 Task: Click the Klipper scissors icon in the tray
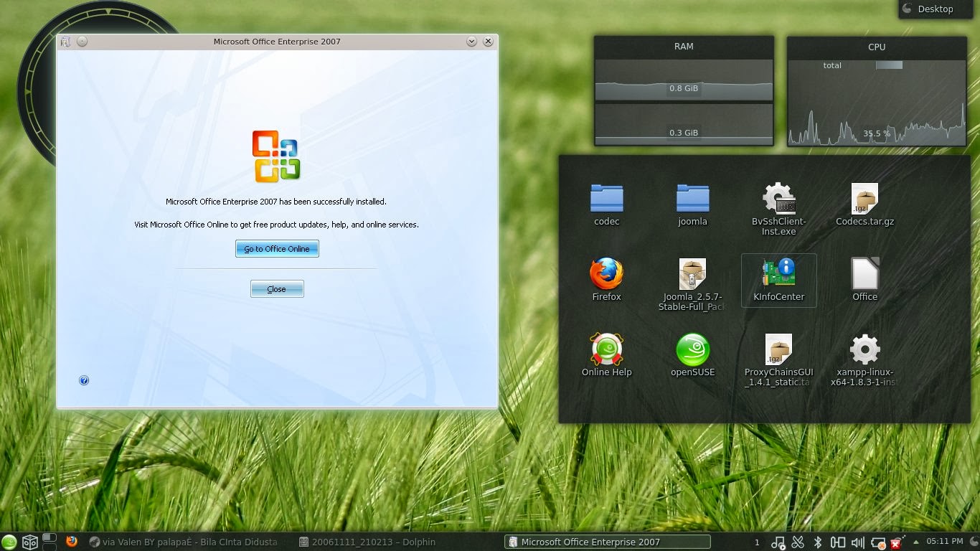[x=796, y=542]
